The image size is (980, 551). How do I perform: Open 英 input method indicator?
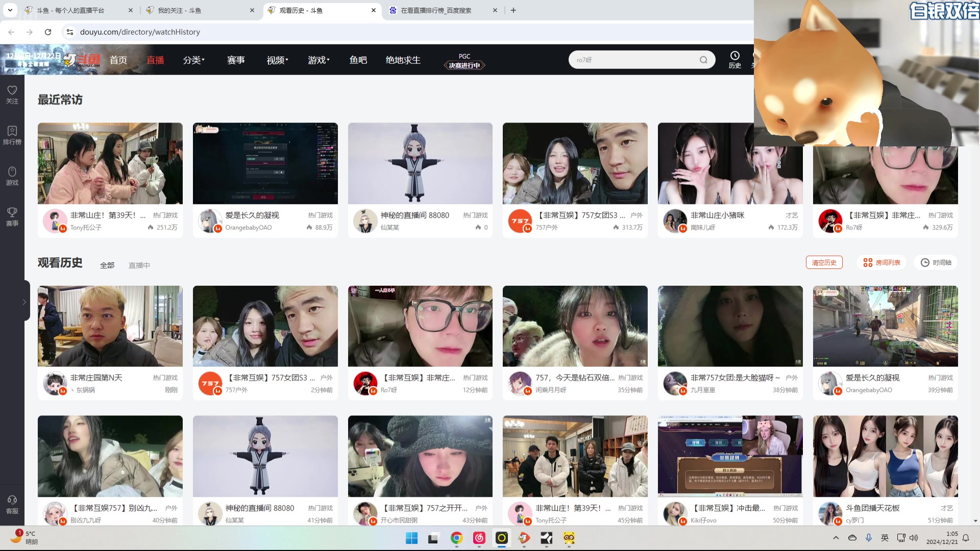pos(885,538)
